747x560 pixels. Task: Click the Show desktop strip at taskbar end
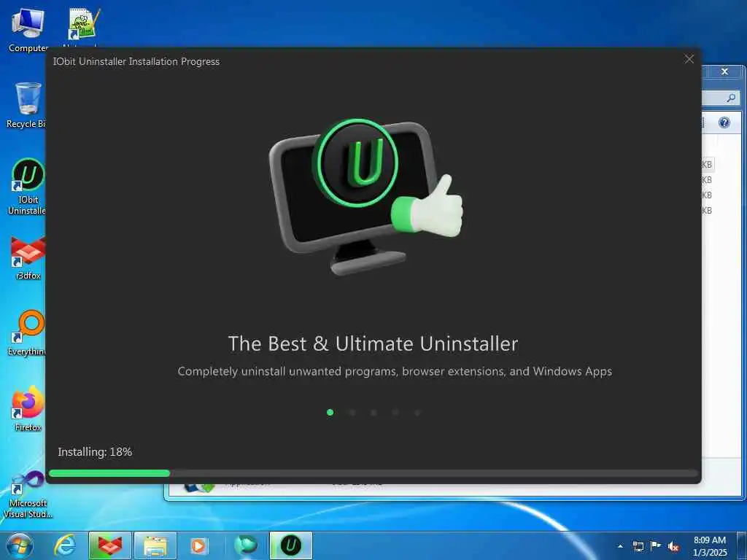(x=742, y=545)
